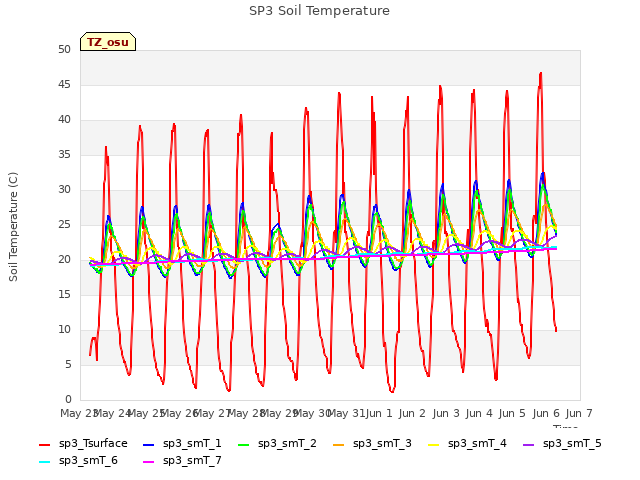The height and width of the screenshot is (480, 640).
Task: Click the SP3 Soil Temperature chart title
Action: coord(319,11)
